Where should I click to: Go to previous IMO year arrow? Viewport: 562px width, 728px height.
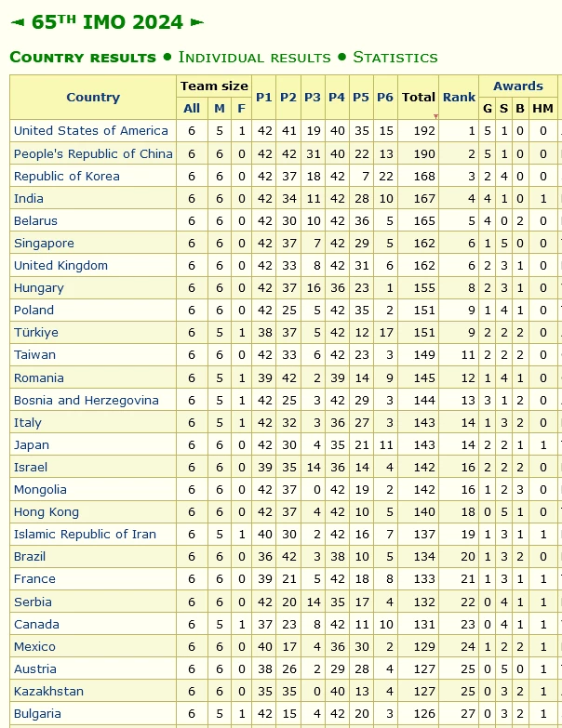pos(17,22)
